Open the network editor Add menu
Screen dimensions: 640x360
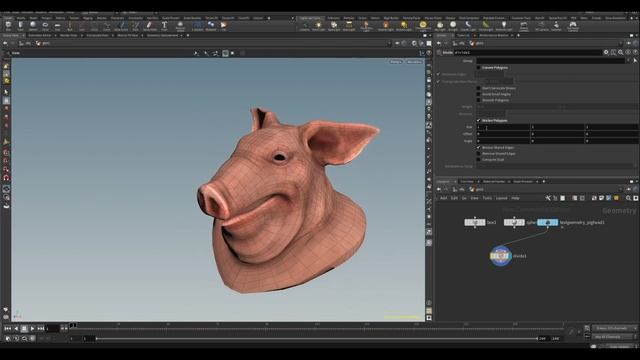443,198
